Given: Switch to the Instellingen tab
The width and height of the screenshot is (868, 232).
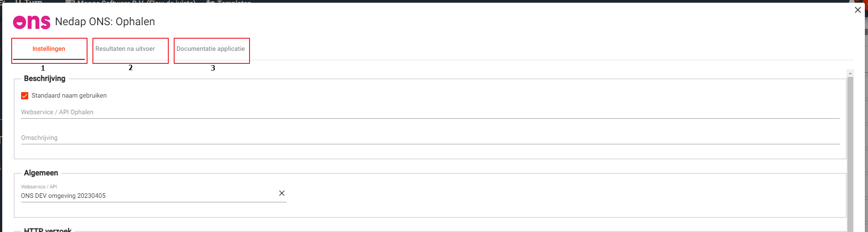Looking at the screenshot, I should (49, 49).
